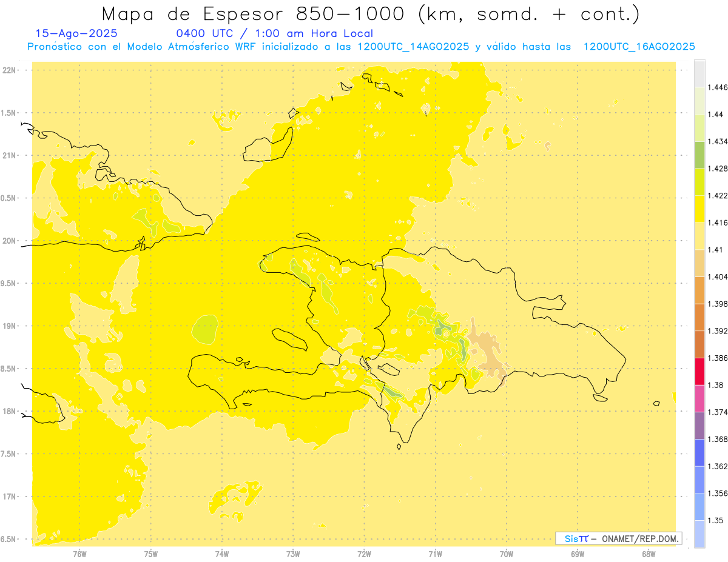Click the purple swatch between 1.374 and 1.368

click(x=699, y=426)
